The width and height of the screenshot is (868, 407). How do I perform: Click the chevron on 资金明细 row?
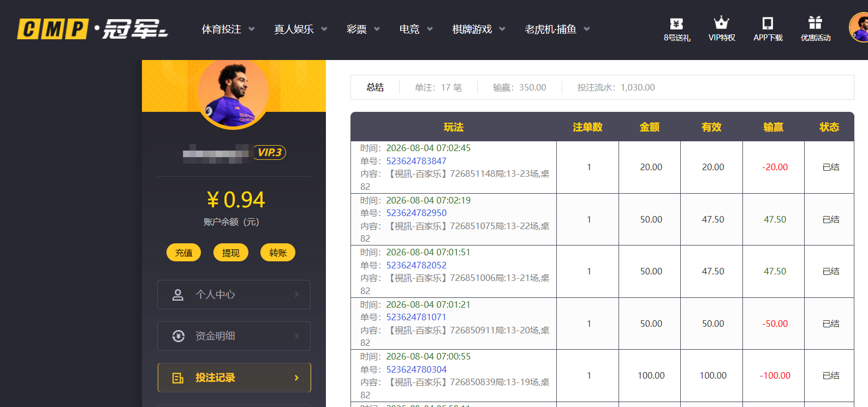coord(296,336)
